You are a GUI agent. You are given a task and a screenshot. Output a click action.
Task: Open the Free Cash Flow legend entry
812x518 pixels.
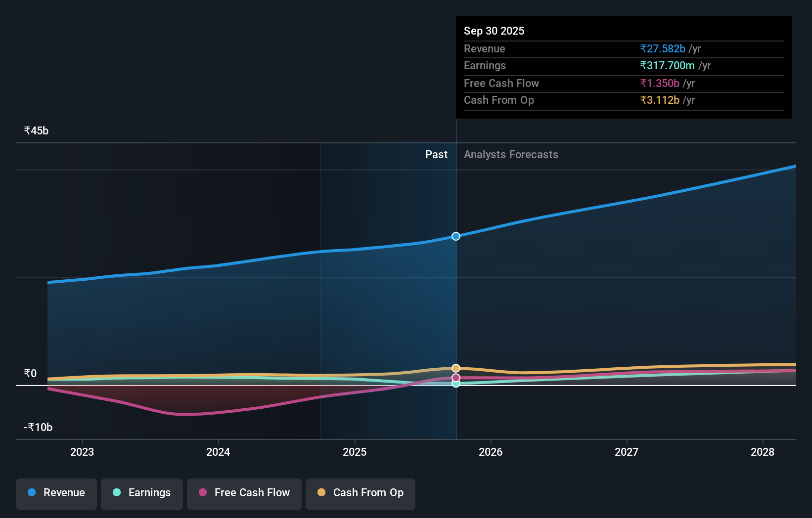click(244, 492)
